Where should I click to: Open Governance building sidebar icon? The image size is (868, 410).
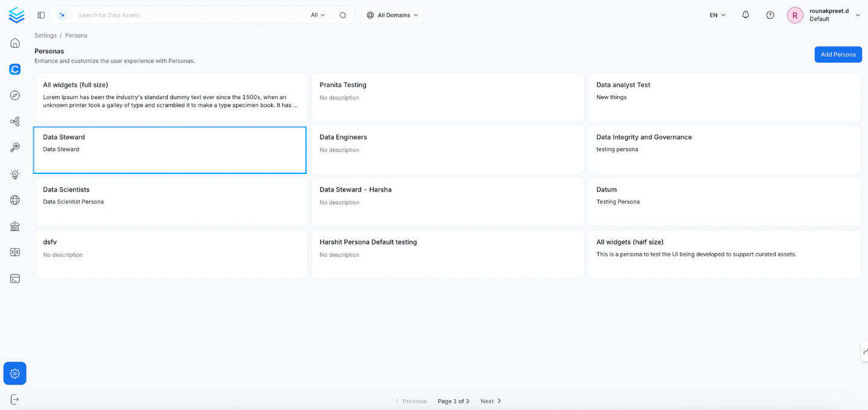point(15,226)
